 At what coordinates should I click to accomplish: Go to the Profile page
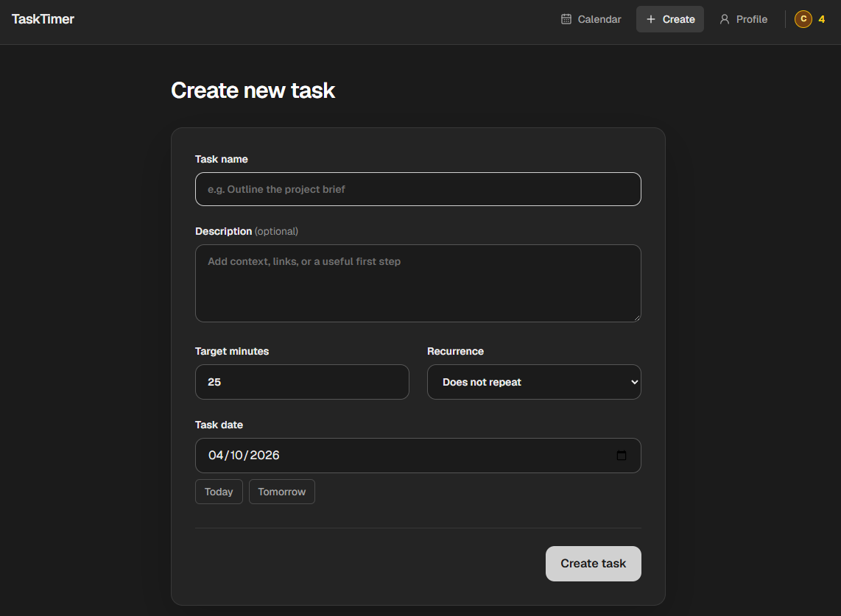click(743, 19)
